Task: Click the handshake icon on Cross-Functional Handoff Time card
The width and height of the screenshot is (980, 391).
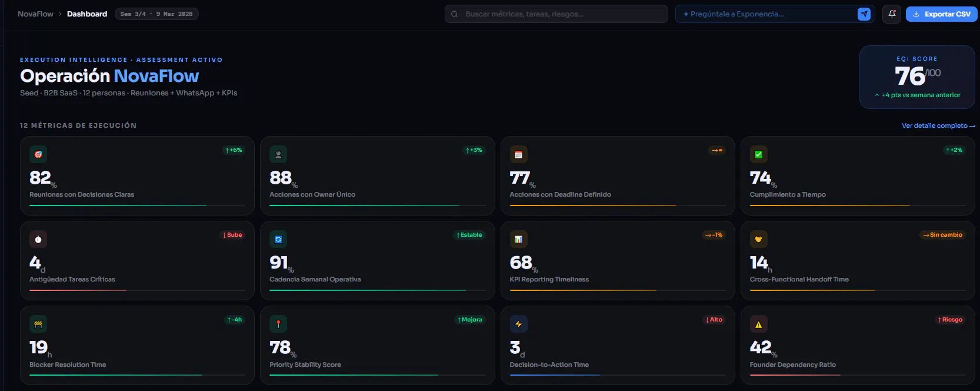Action: pyautogui.click(x=758, y=239)
